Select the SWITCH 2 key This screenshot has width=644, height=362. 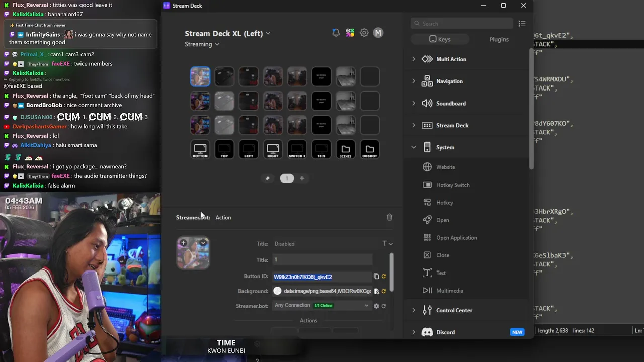[x=297, y=149]
